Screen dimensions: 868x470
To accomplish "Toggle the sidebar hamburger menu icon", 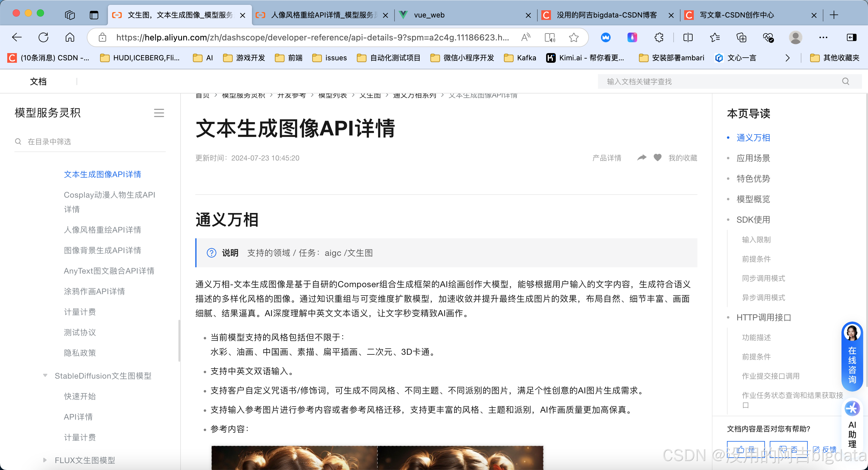I will 159,113.
